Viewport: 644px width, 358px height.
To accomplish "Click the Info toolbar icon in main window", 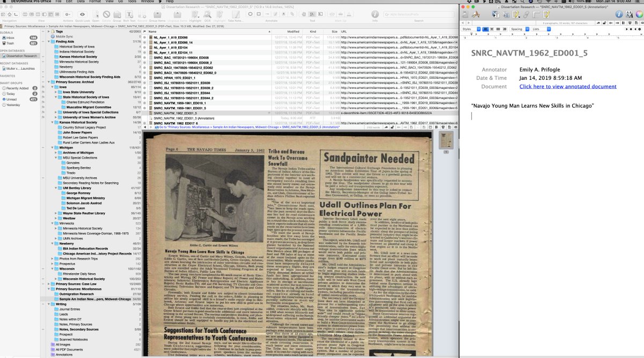I will point(375,14).
